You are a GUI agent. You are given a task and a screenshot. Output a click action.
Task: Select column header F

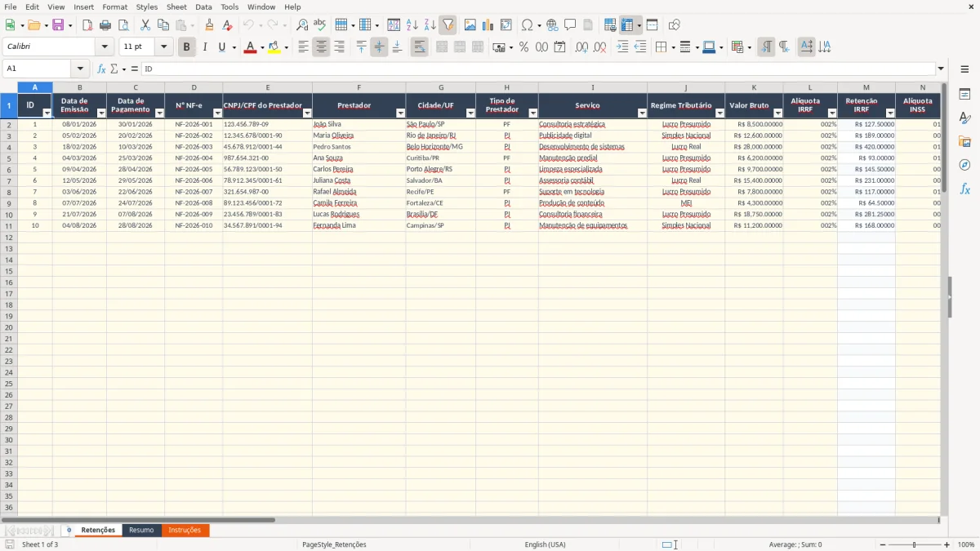coord(359,87)
